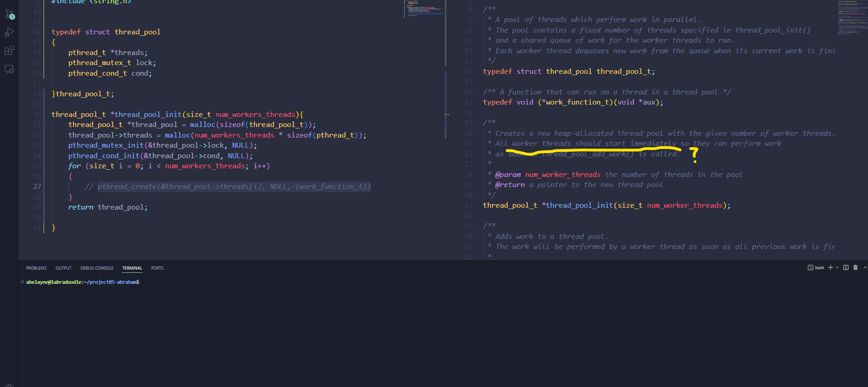Click the left editor minimap
Image resolution: width=868 pixels, height=387 pixels.
424,9
